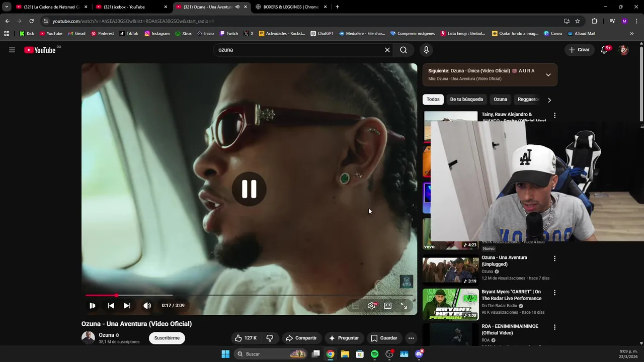
Task: Open Spotify from the taskbar
Action: pos(374,354)
